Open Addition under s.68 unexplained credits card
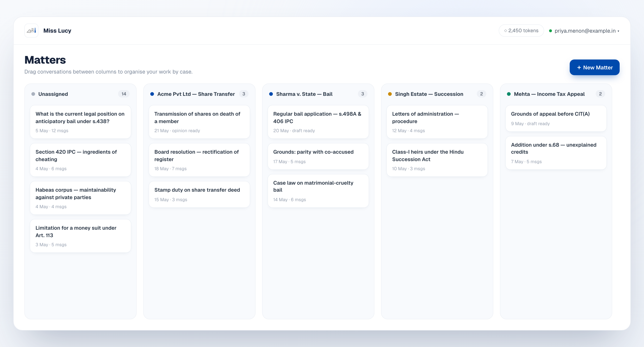Screen dimensions: 644x347 [x=556, y=153]
